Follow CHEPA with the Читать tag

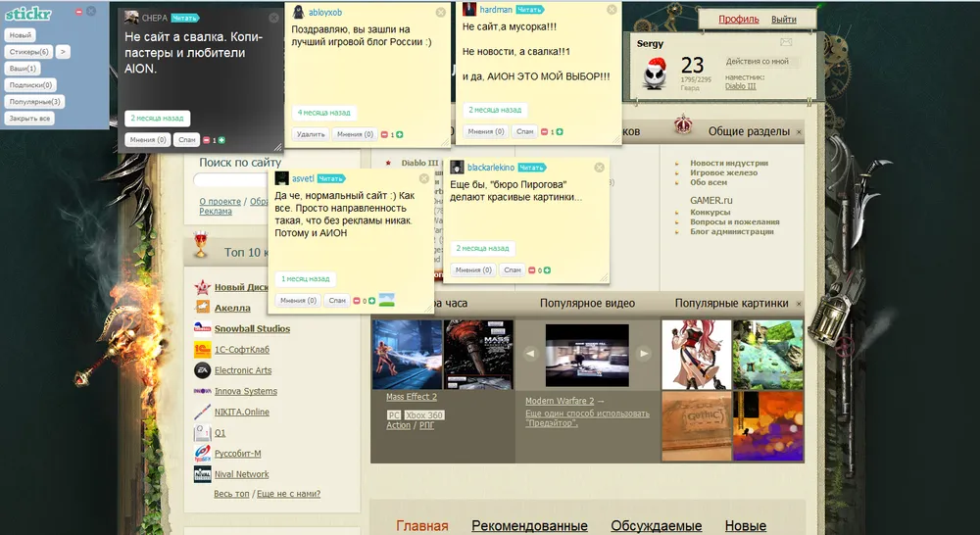[x=185, y=18]
